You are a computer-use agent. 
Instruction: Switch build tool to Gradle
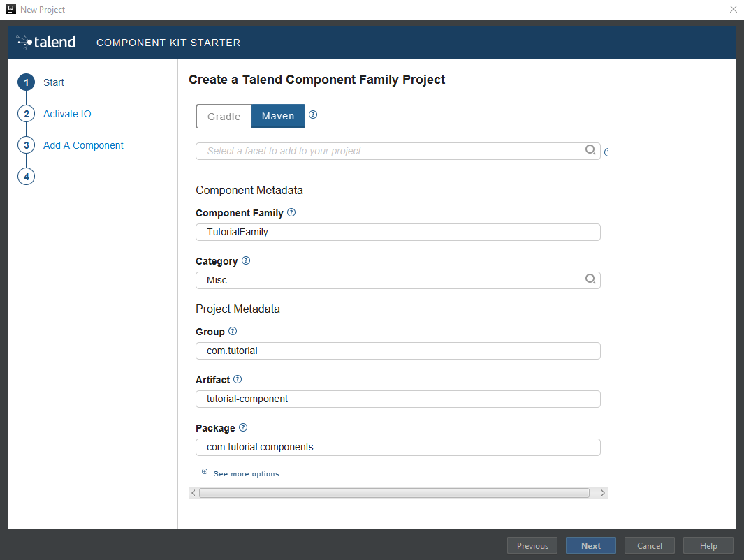click(224, 117)
